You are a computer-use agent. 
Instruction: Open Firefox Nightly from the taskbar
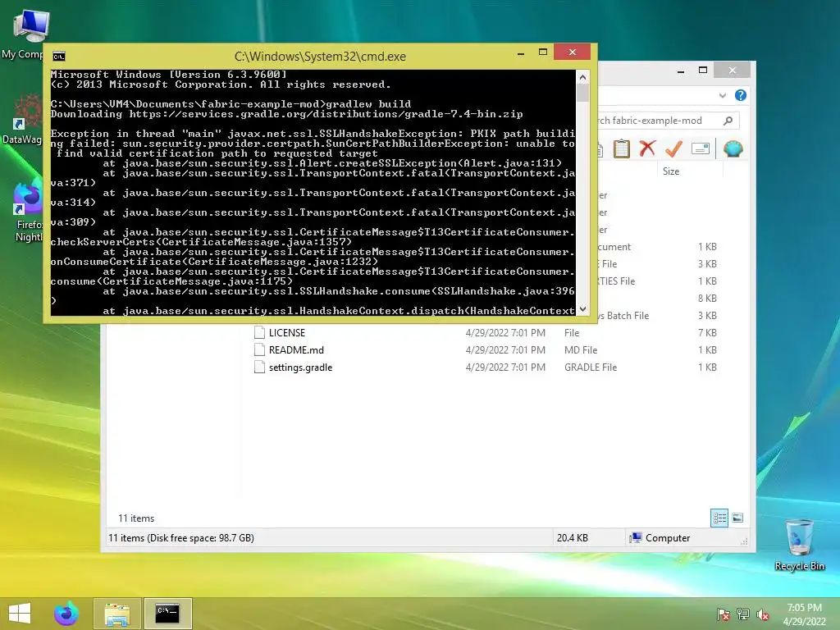point(66,614)
